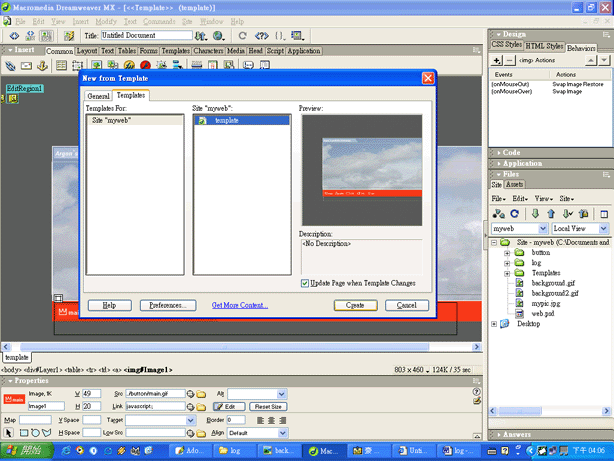Click the plus add behavior button
The width and height of the screenshot is (614, 461).
(497, 60)
